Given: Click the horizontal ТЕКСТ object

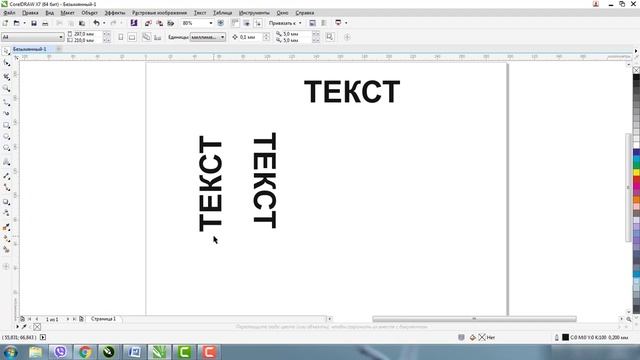Looking at the screenshot, I should (x=352, y=92).
